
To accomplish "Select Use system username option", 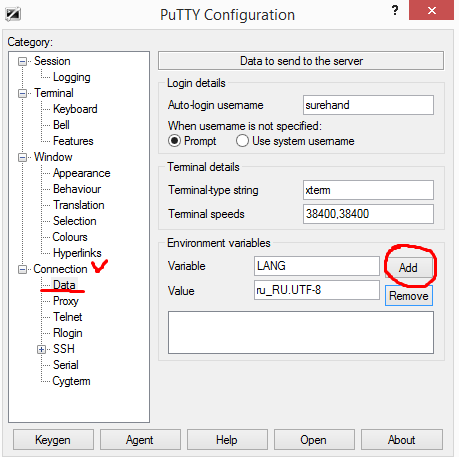I will pos(242,141).
